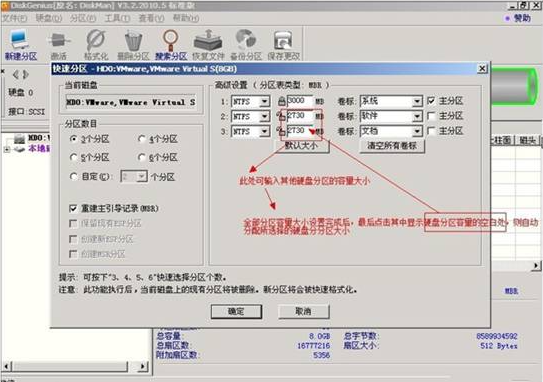Click the Recover Files (恢复文件) toolbar icon
Image resolution: width=543 pixels, height=382 pixels.
tap(208, 45)
